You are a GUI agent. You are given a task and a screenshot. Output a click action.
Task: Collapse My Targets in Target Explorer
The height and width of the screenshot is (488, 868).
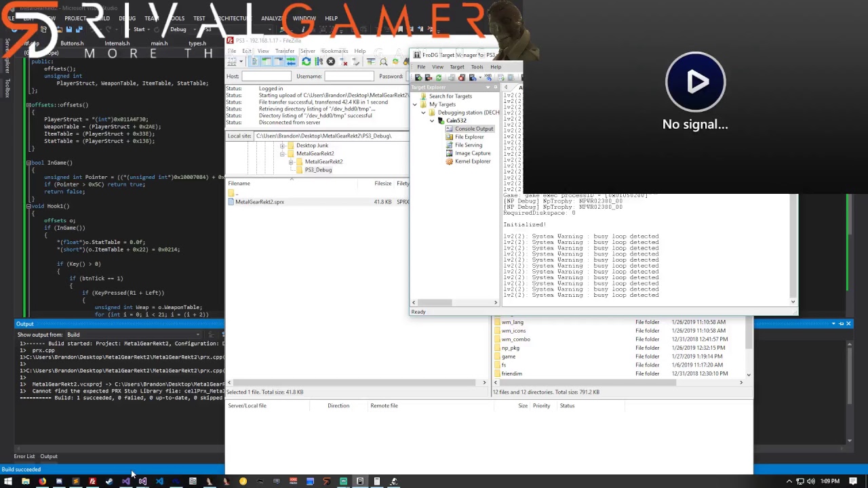point(415,104)
